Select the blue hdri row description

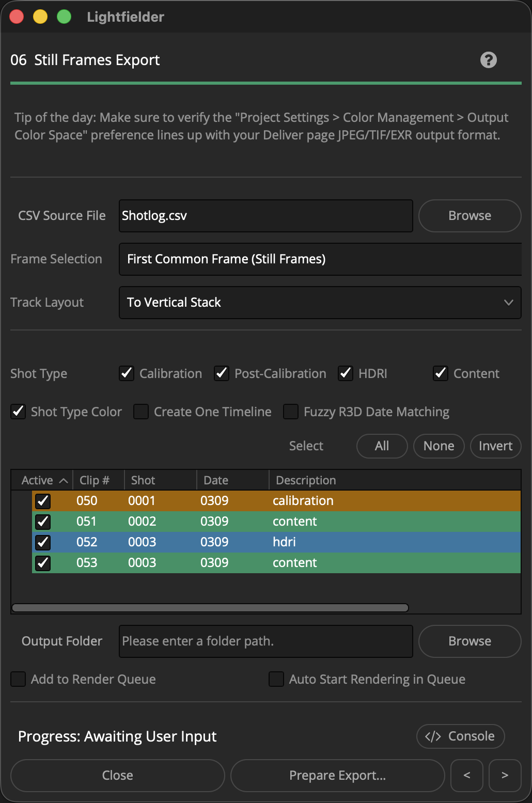tap(284, 542)
